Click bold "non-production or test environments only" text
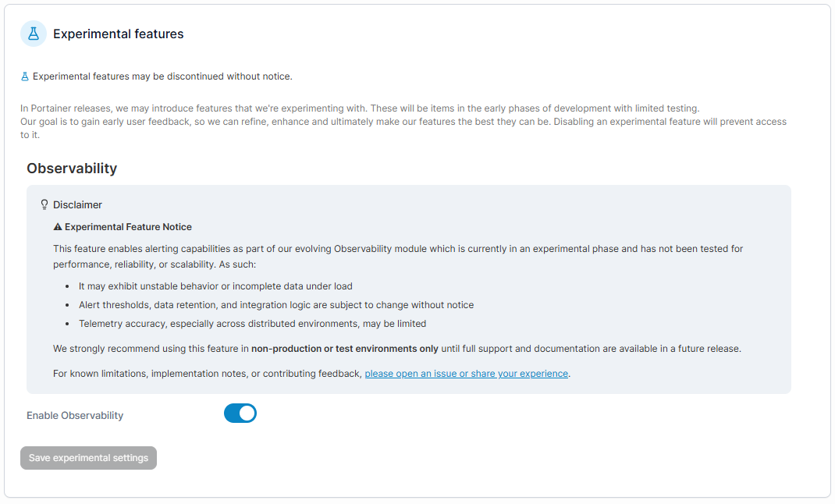 [x=345, y=349]
